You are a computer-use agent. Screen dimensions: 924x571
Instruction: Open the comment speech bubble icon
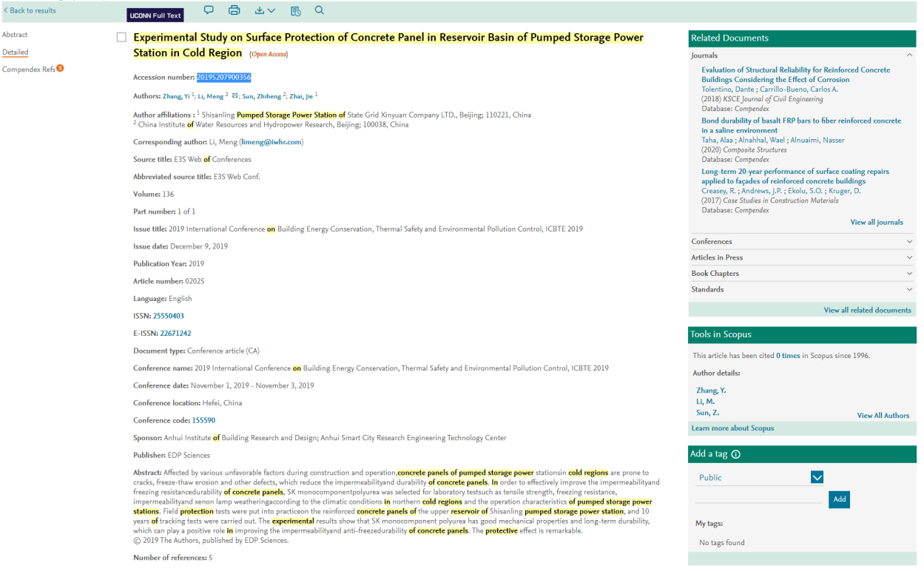tap(209, 10)
